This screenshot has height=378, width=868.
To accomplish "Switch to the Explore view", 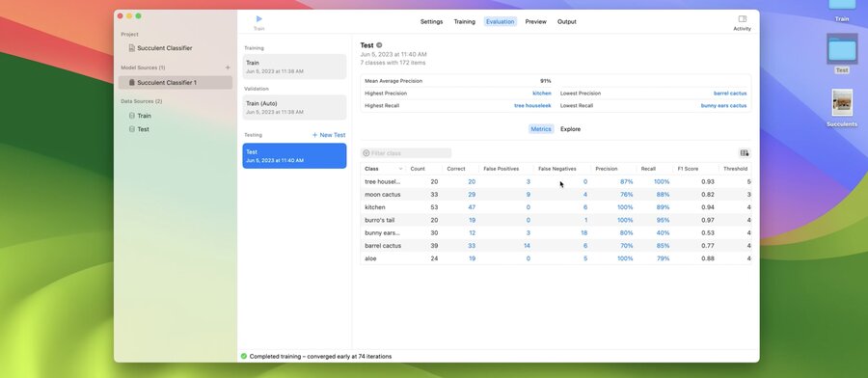I will pos(570,129).
